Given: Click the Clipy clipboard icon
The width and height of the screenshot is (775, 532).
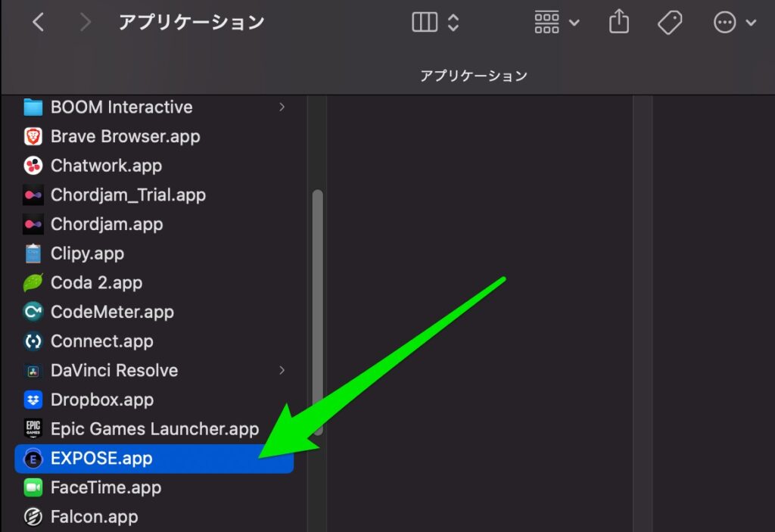Looking at the screenshot, I should tap(33, 254).
